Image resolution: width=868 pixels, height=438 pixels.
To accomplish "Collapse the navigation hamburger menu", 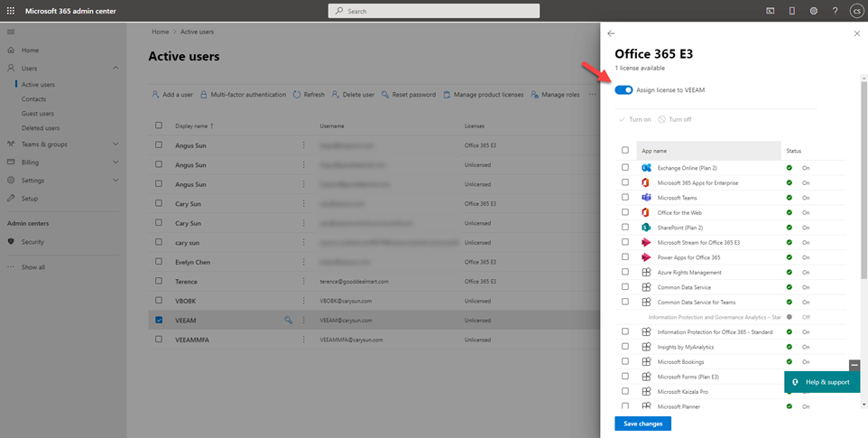I will click(x=11, y=32).
